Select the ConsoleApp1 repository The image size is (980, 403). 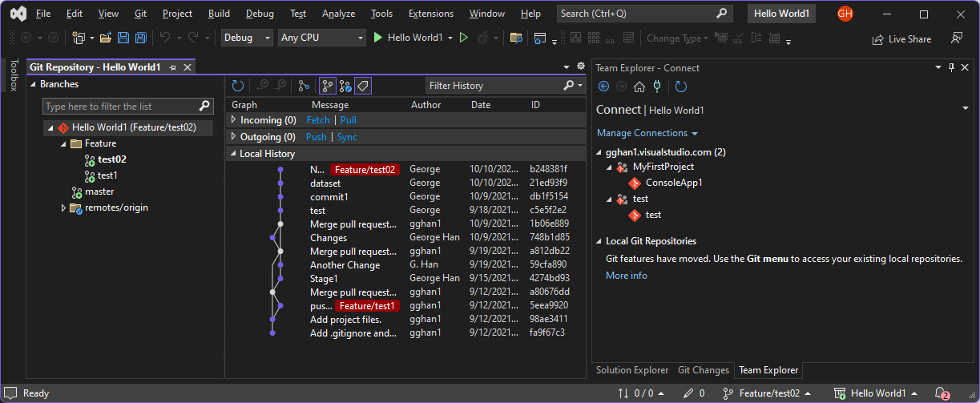click(674, 183)
